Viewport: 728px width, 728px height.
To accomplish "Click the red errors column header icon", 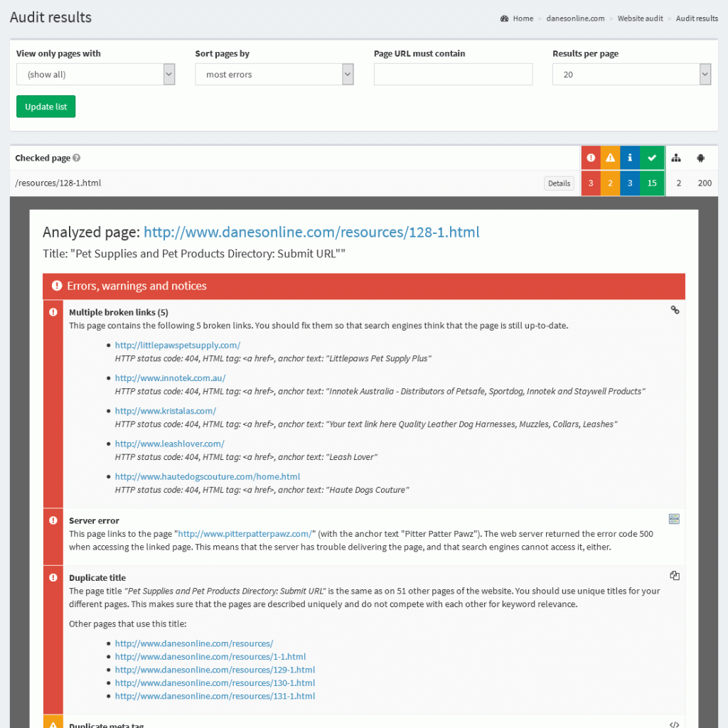I will (591, 158).
